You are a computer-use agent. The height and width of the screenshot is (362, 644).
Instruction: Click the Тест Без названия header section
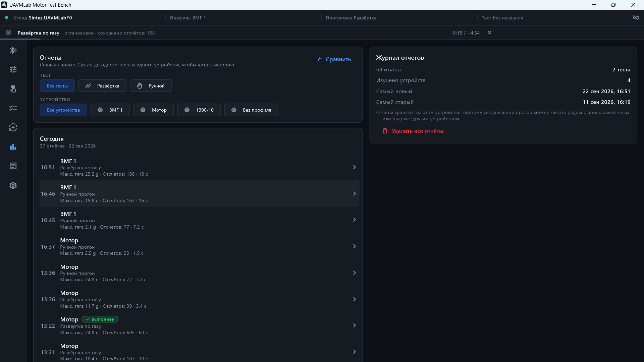point(502,18)
